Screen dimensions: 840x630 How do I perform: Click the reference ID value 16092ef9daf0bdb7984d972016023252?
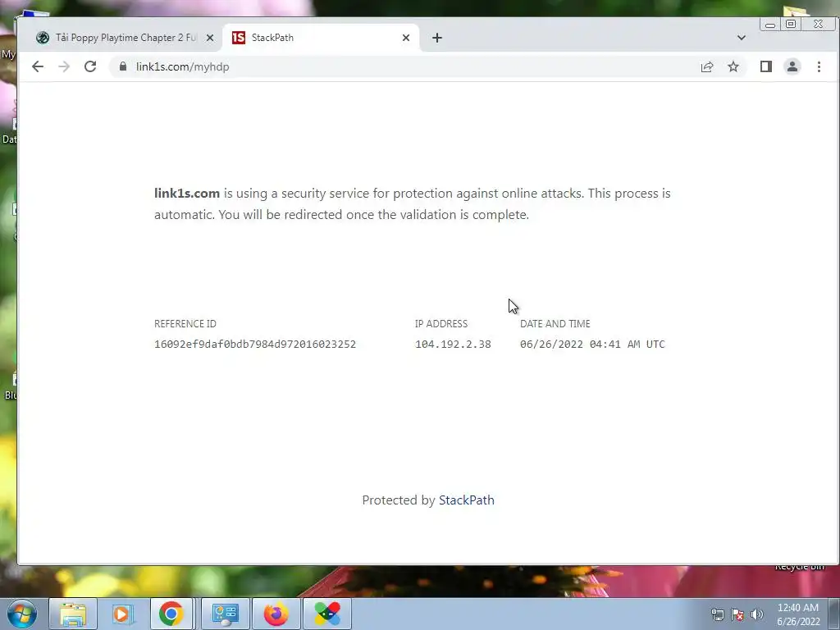click(255, 344)
